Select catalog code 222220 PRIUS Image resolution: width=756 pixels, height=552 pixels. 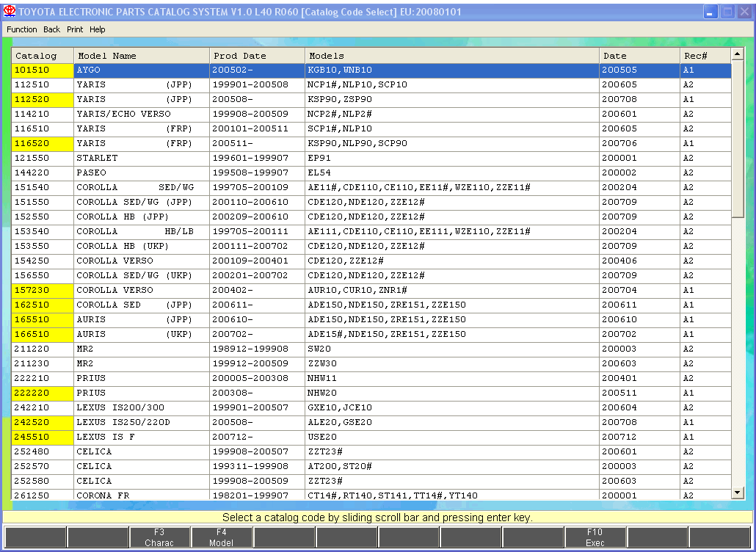[x=371, y=393]
